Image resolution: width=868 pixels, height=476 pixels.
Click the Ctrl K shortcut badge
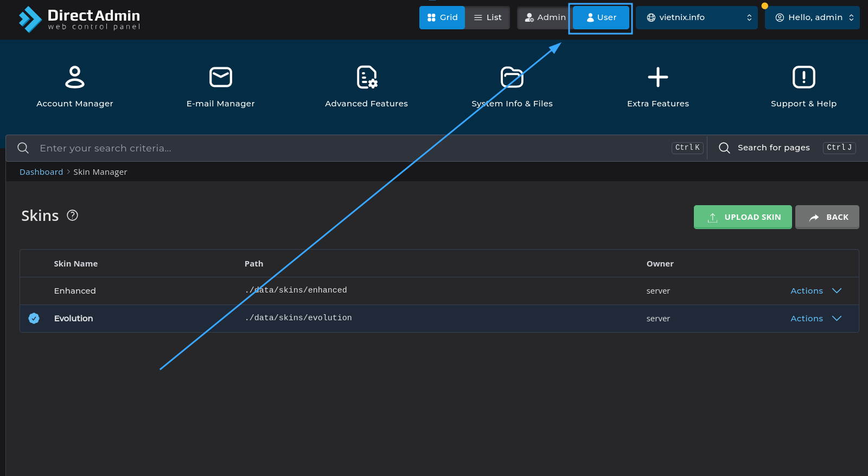688,148
